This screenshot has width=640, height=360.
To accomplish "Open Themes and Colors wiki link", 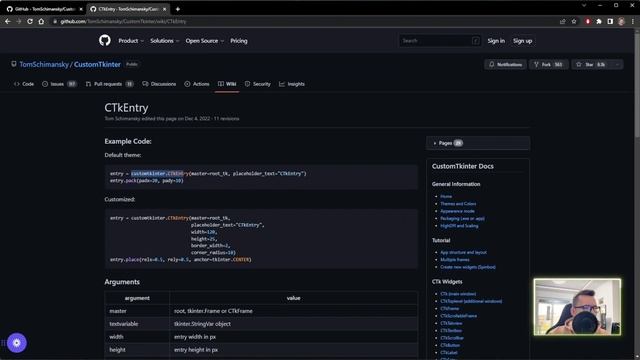I will click(x=458, y=204).
